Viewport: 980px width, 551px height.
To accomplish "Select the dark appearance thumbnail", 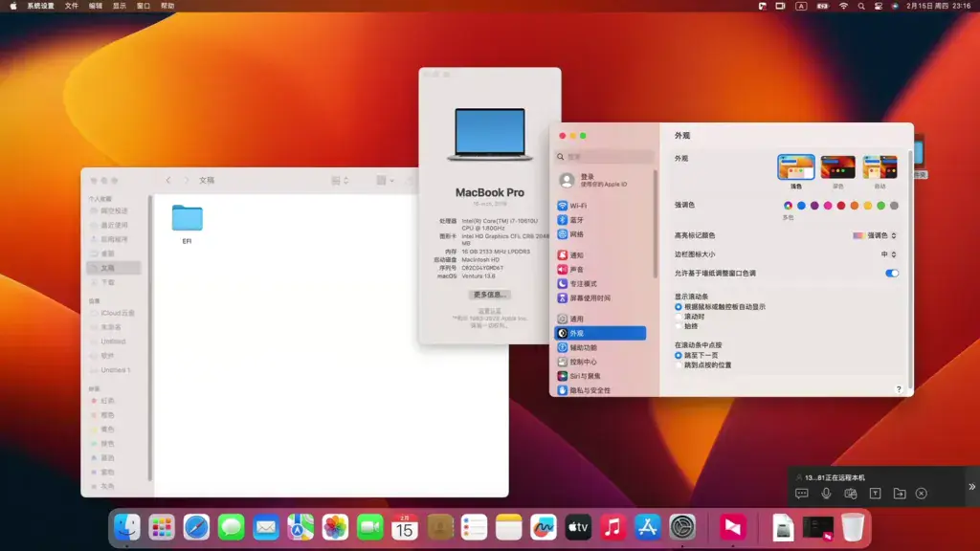I will pos(837,167).
